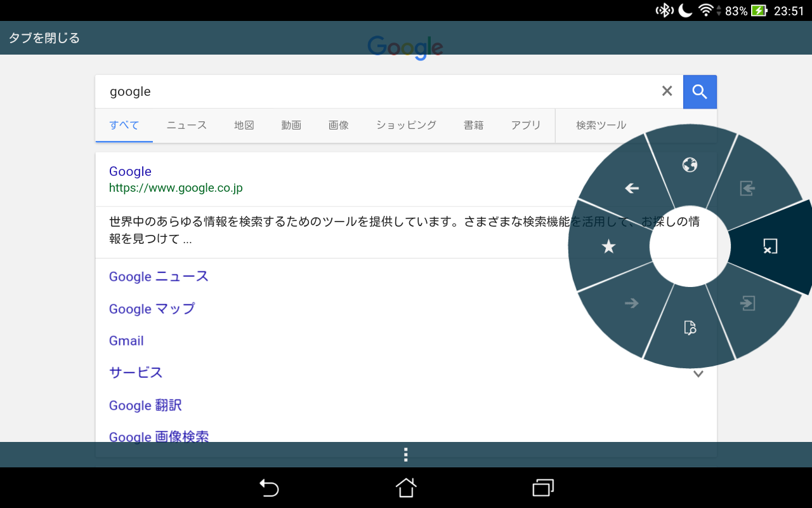Open the Google 画像検索 link
812x508 pixels.
pyautogui.click(x=159, y=436)
